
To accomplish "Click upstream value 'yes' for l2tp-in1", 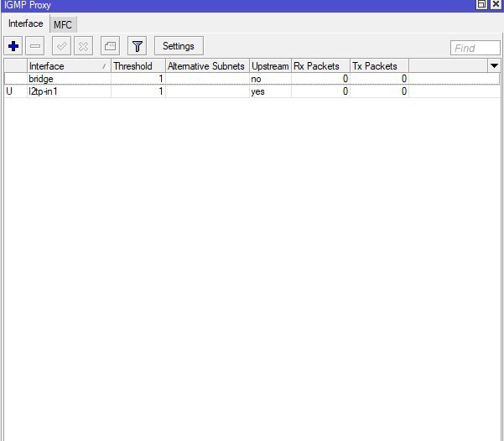I will click(257, 91).
